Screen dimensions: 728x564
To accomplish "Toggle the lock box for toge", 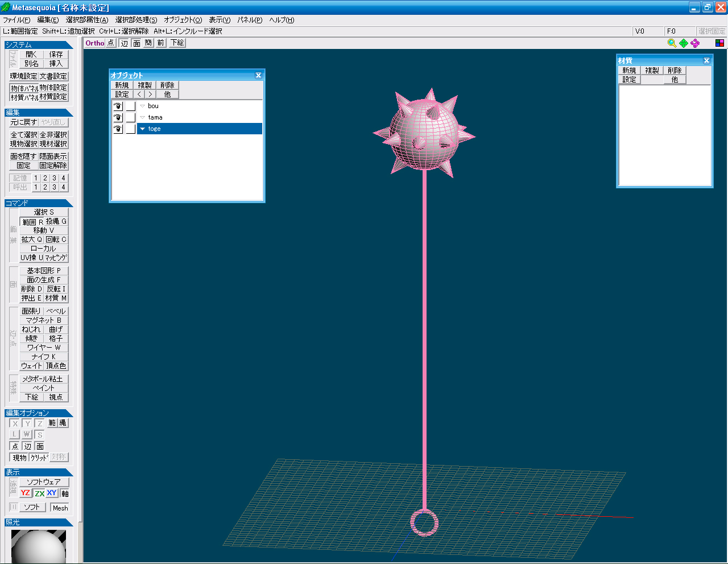I will click(x=130, y=129).
